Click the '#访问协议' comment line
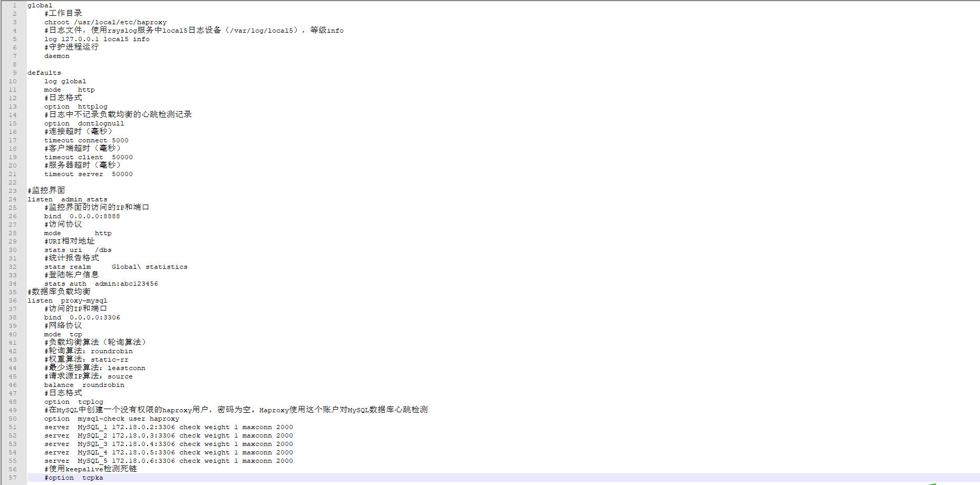980x485 pixels. pyautogui.click(x=63, y=224)
